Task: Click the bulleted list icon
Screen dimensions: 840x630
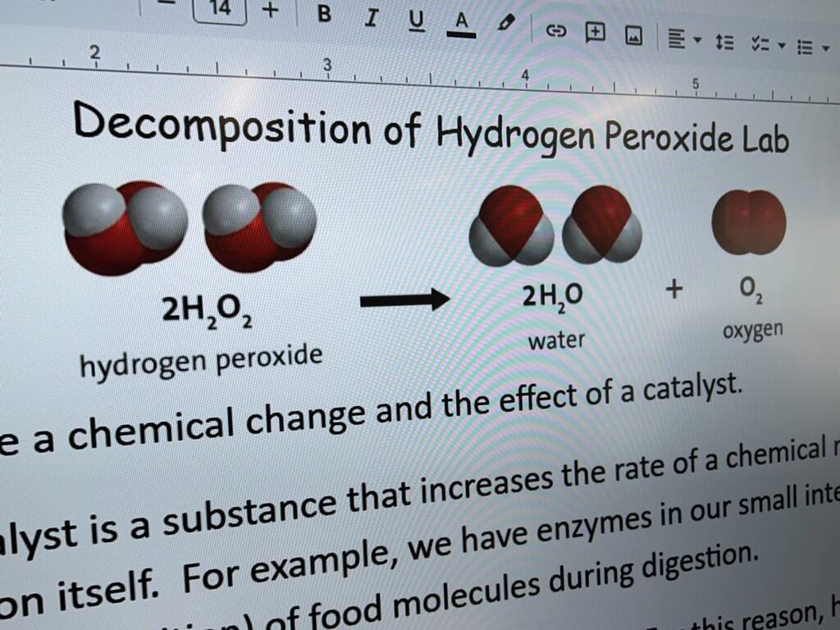Action: 805,48
